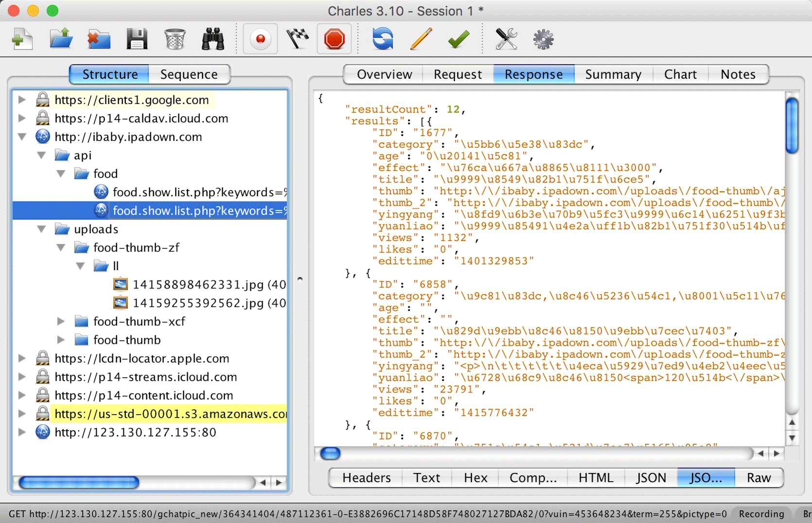The height and width of the screenshot is (523, 812).
Task: Clear session with the trash can icon
Action: coord(174,39)
